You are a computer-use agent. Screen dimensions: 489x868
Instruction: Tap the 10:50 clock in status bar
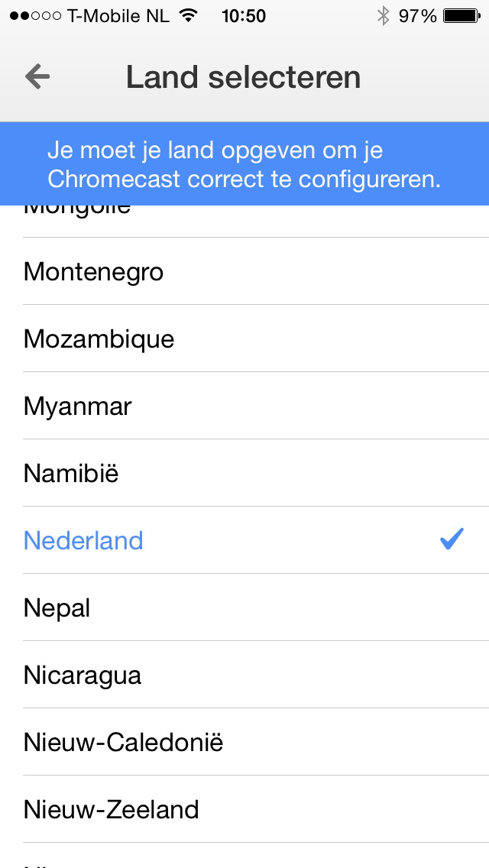[244, 15]
